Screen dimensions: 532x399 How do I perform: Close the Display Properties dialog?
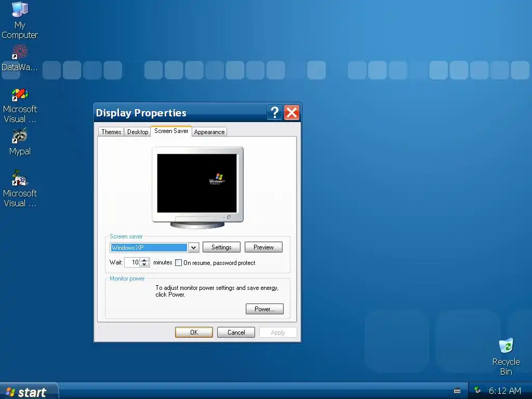click(x=291, y=113)
